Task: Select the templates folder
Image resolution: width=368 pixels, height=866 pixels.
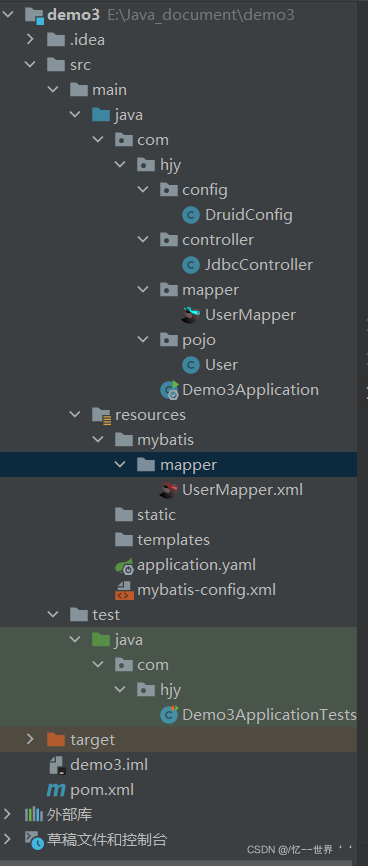Action: click(174, 540)
